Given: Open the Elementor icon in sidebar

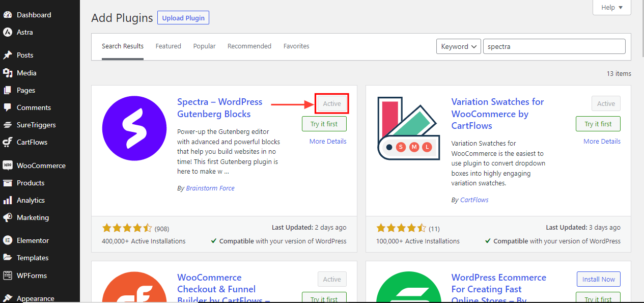Looking at the screenshot, I should point(8,240).
